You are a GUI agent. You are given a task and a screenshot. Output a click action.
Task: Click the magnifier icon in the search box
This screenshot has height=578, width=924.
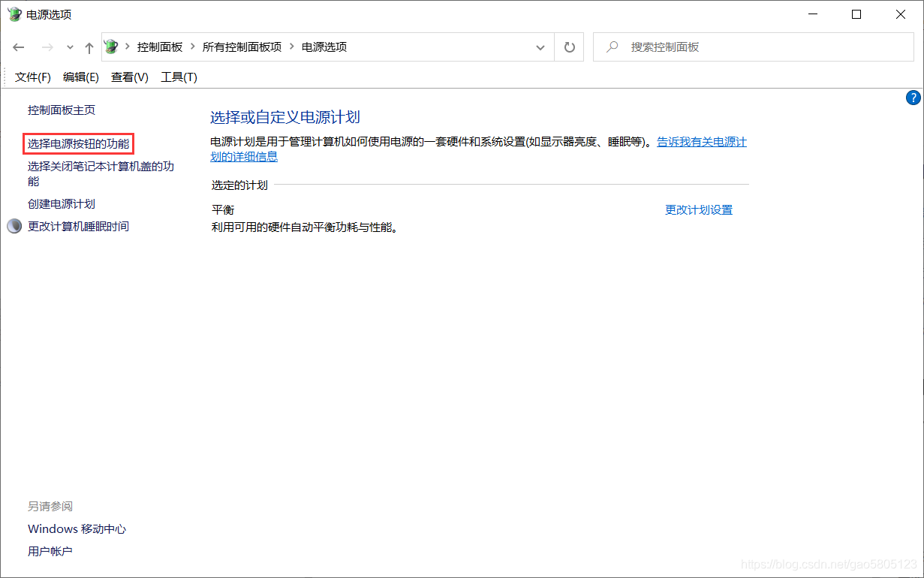pyautogui.click(x=613, y=47)
